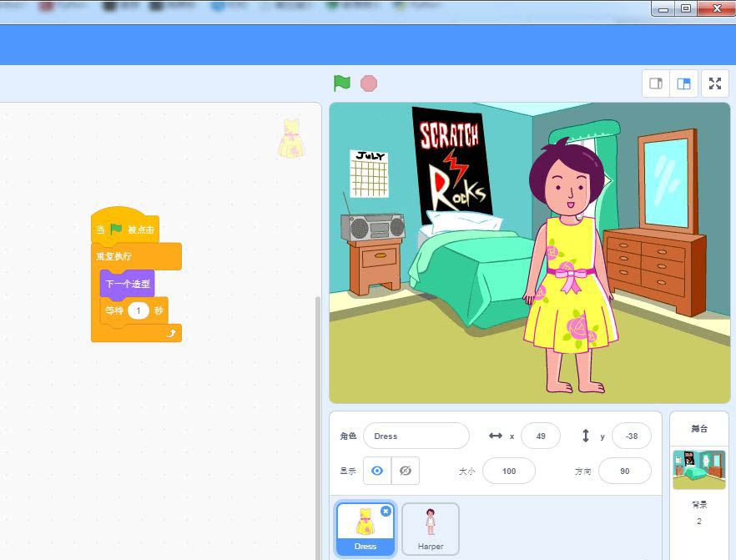Select the Dress sprite thumbnail
736x560 pixels.
pyautogui.click(x=365, y=526)
